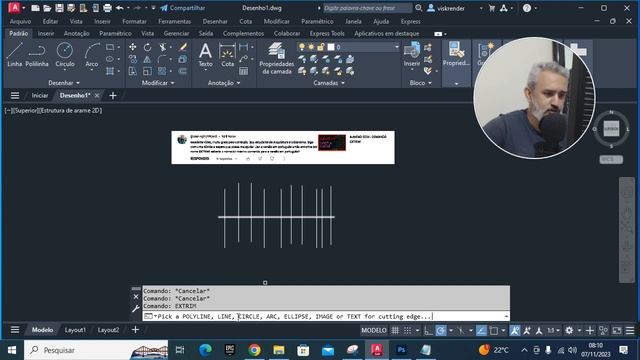Click the Table icon in Anotação panel

(244, 71)
